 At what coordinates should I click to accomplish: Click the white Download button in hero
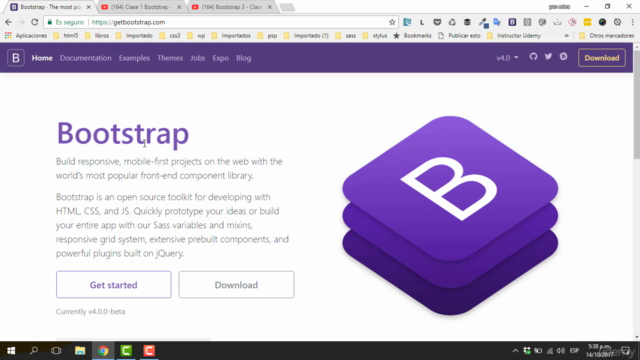[x=236, y=285]
